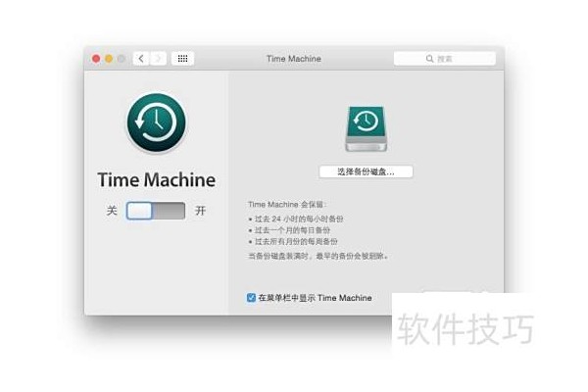Viewport: 588px width, 392px height.
Task: Click the red close window button
Action: click(x=96, y=59)
